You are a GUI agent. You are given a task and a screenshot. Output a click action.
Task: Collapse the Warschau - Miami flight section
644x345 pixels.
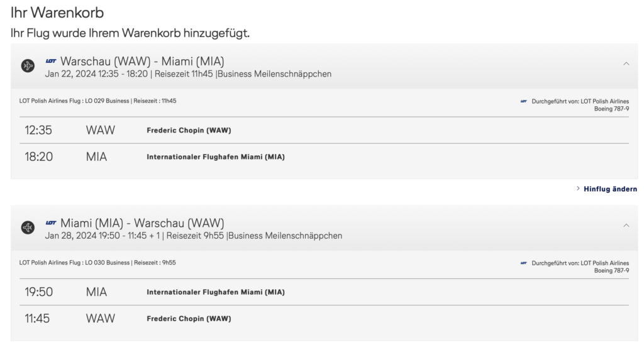coord(626,63)
